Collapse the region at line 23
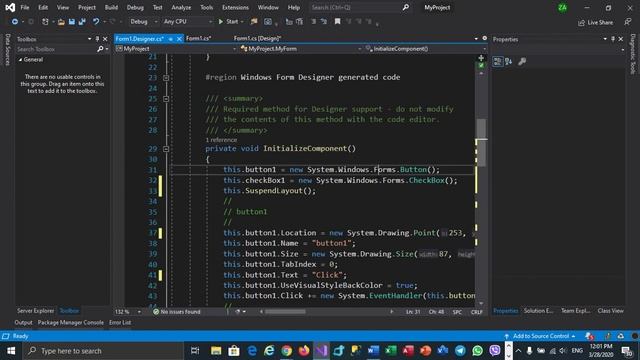 (166, 78)
